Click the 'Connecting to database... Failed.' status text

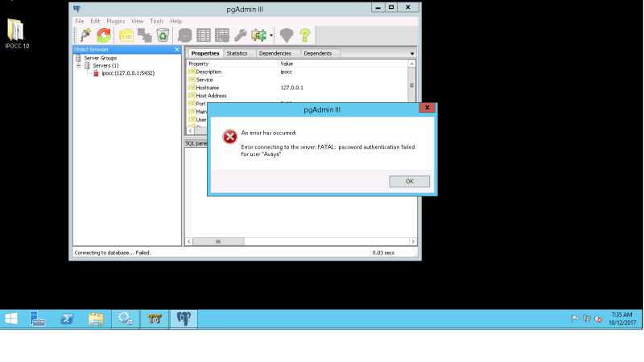click(x=113, y=253)
